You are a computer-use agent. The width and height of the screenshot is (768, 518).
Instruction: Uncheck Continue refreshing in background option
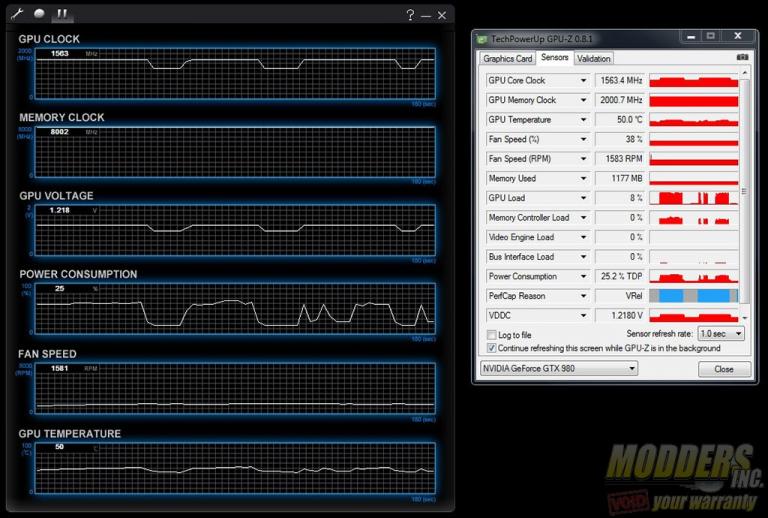click(491, 348)
